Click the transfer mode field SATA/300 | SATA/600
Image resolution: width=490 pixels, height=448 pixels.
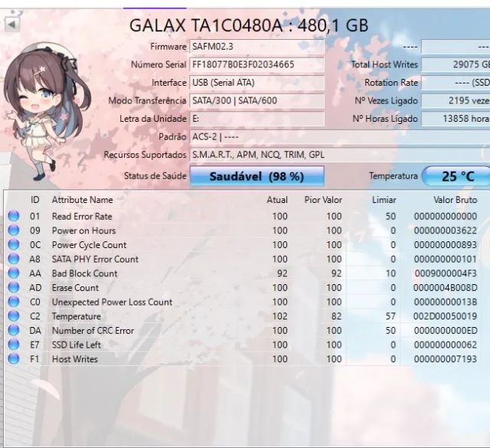click(257, 100)
